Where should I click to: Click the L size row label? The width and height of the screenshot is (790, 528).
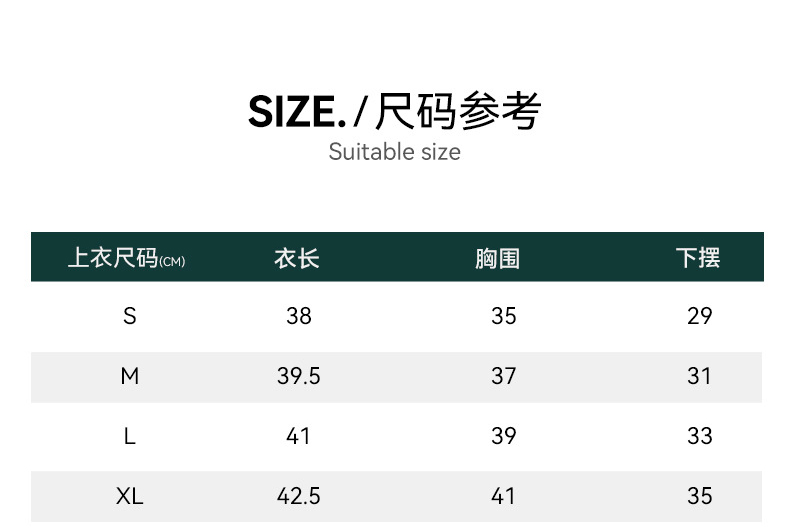pyautogui.click(x=130, y=436)
